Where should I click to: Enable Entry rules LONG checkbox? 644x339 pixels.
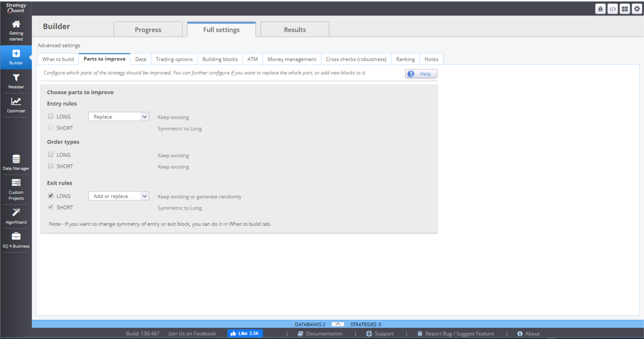pos(51,116)
